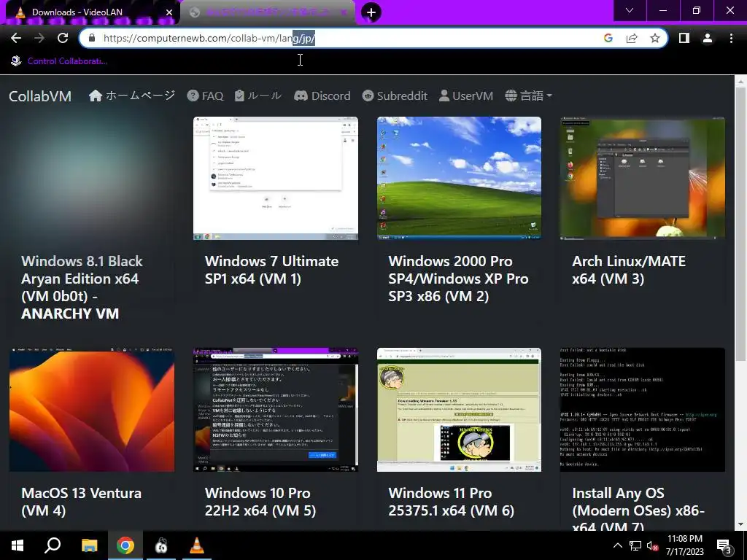Image resolution: width=747 pixels, height=560 pixels.
Task: Expand the 言語 language dropdown
Action: (x=528, y=96)
